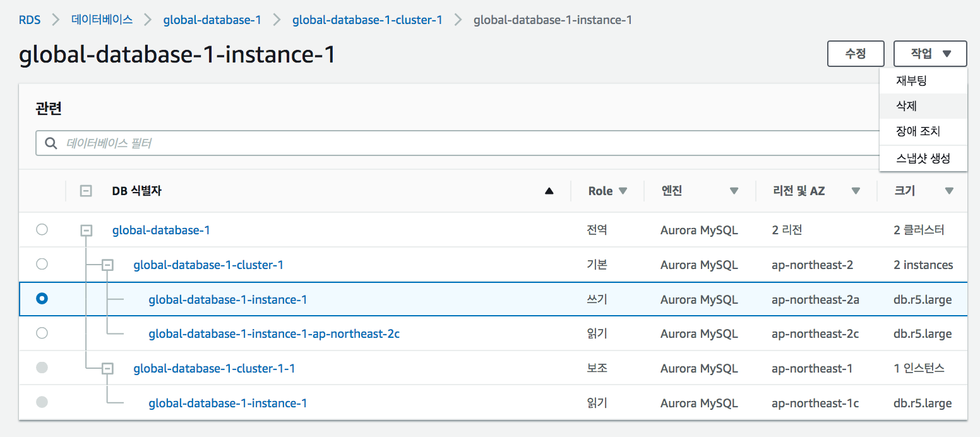The width and height of the screenshot is (980, 437).
Task: Open the 작업 actions dropdown
Action: pyautogui.click(x=929, y=54)
